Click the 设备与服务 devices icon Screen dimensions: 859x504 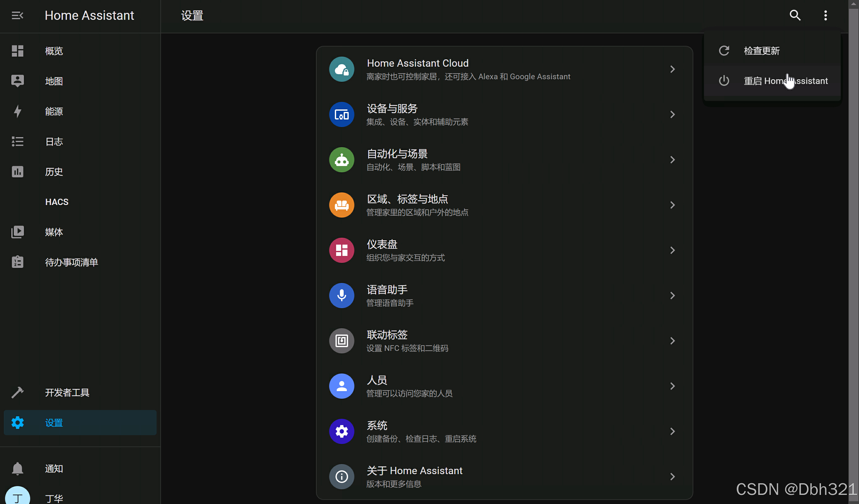tap(341, 114)
